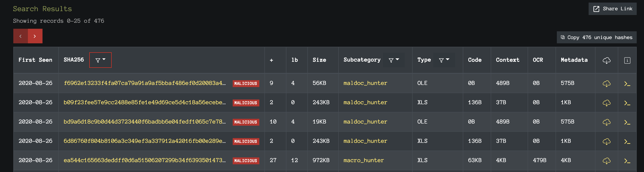
Task: Open hash b09f23fee57e9cc2488e link
Action: pos(144,102)
